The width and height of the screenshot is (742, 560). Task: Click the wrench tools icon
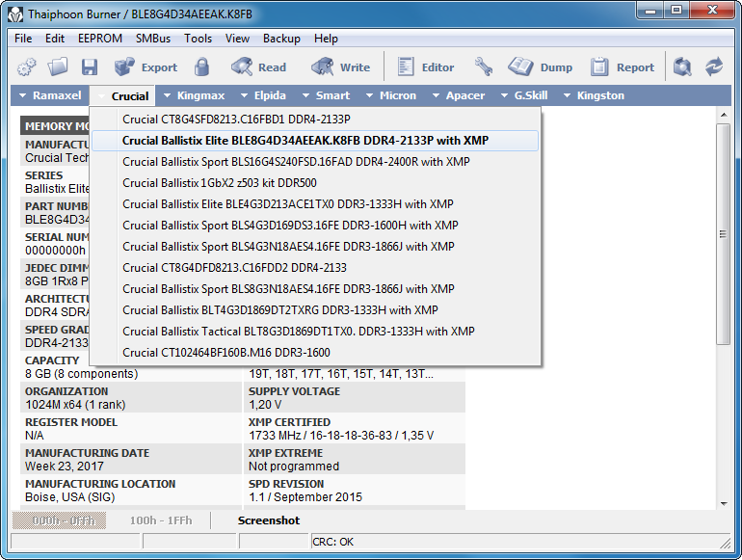[x=483, y=67]
